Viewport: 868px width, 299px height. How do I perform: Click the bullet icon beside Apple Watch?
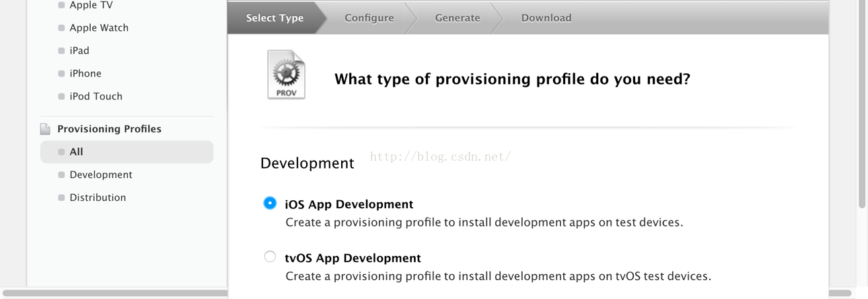coord(62,28)
